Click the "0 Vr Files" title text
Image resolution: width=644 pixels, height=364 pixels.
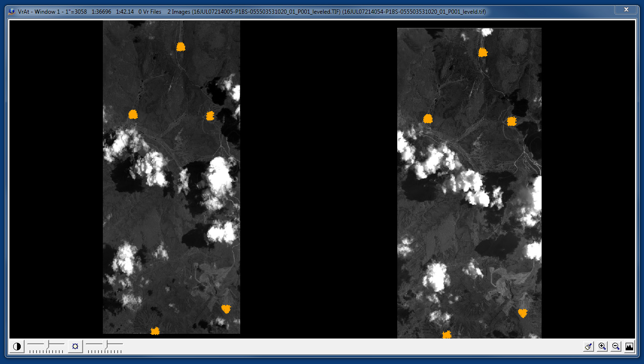pyautogui.click(x=150, y=11)
